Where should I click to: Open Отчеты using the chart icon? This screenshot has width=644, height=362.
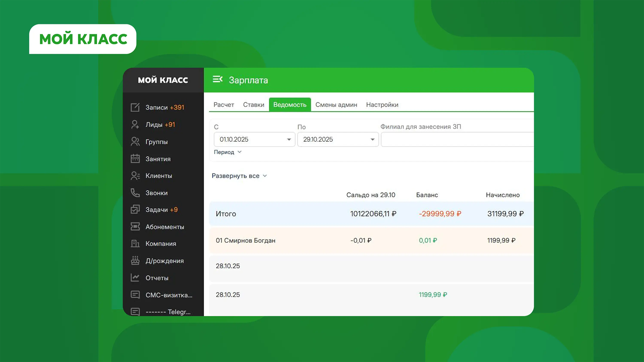point(135,278)
